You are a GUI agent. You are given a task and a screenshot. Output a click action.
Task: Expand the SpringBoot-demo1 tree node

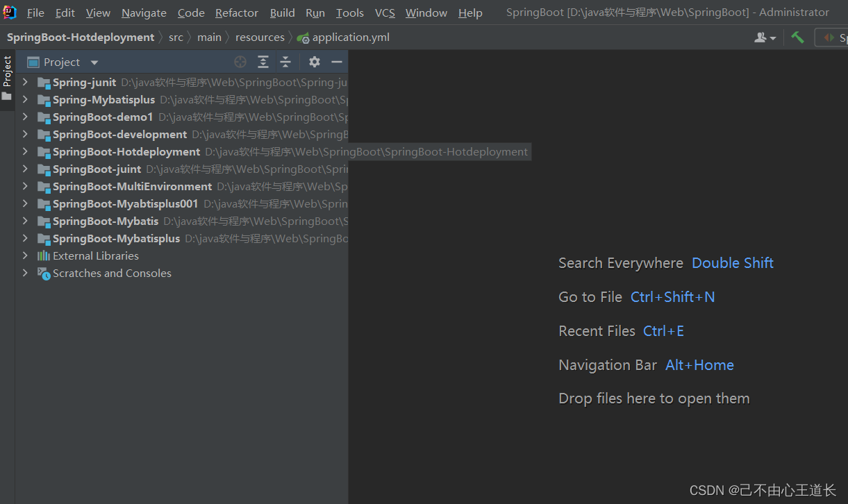tap(25, 117)
